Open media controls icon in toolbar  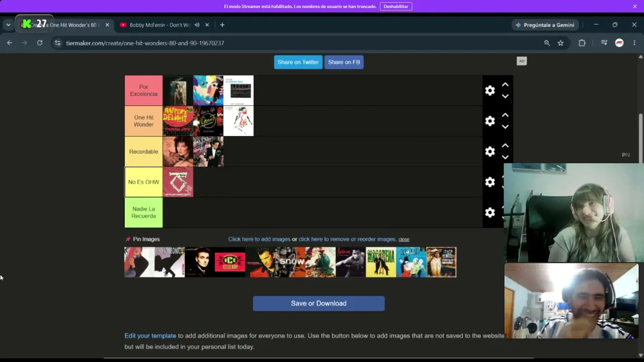(x=604, y=43)
